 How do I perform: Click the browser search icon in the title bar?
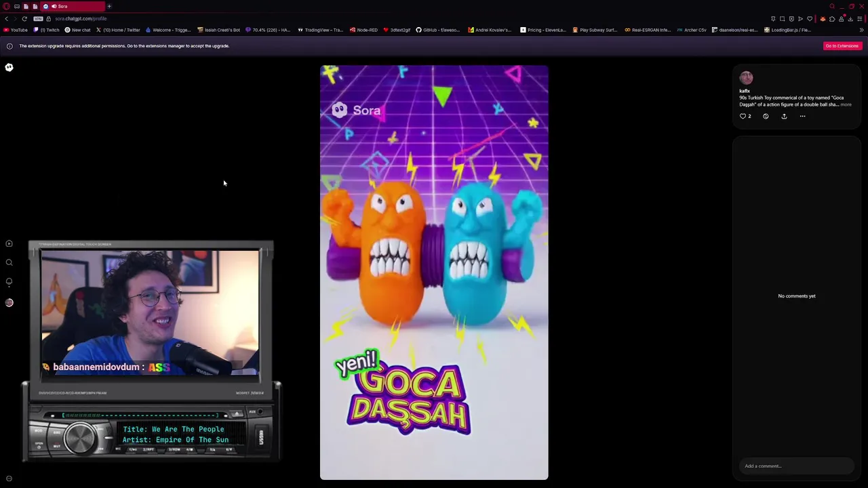832,6
